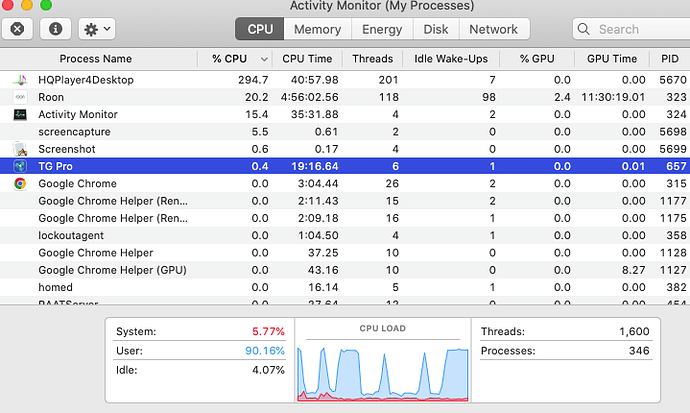This screenshot has width=690, height=413.
Task: Sort by % GPU column header
Action: pos(537,59)
